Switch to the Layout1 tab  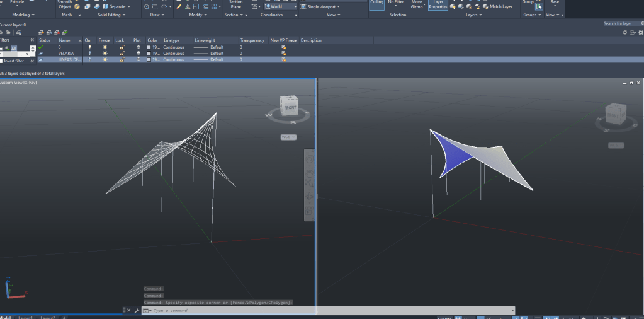[26, 317]
